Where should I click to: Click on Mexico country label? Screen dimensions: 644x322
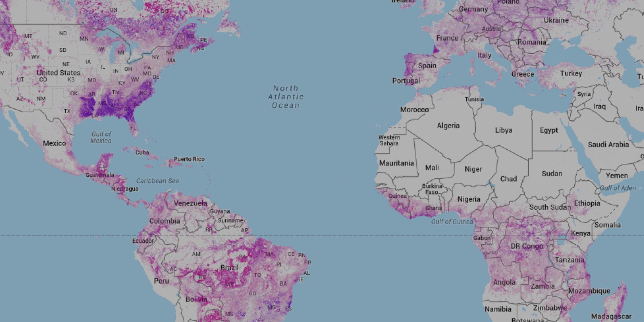click(54, 143)
